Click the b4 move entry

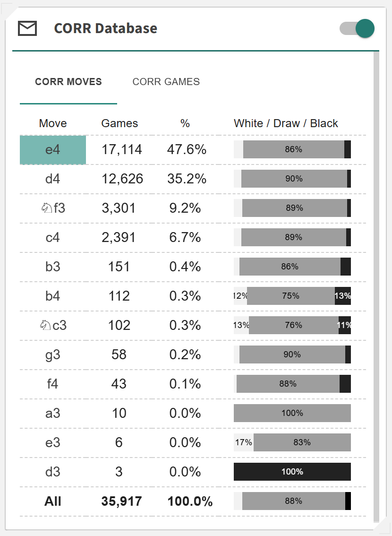click(53, 296)
